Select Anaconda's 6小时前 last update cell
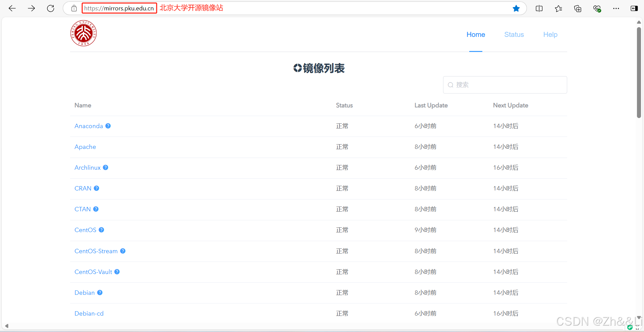644x332 pixels. (425, 126)
